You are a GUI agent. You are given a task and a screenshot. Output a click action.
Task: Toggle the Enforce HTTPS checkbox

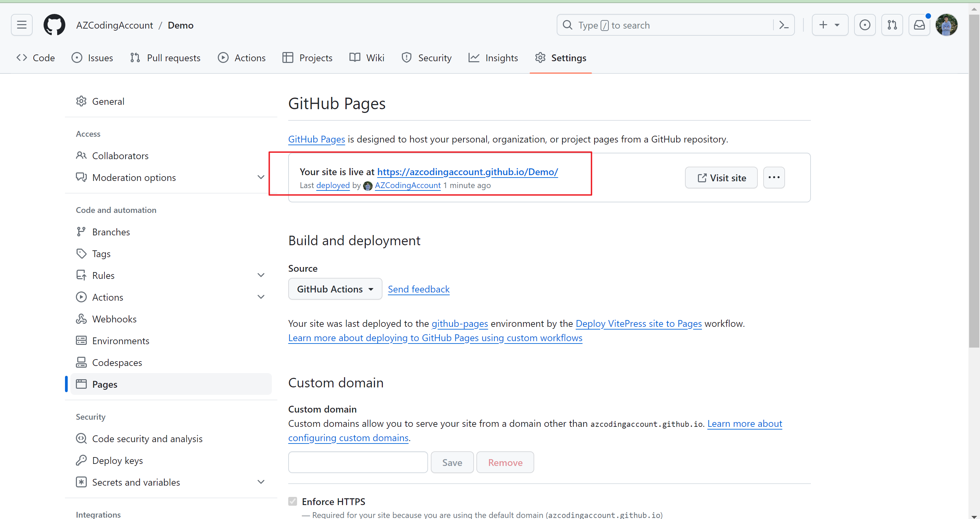[x=292, y=501]
